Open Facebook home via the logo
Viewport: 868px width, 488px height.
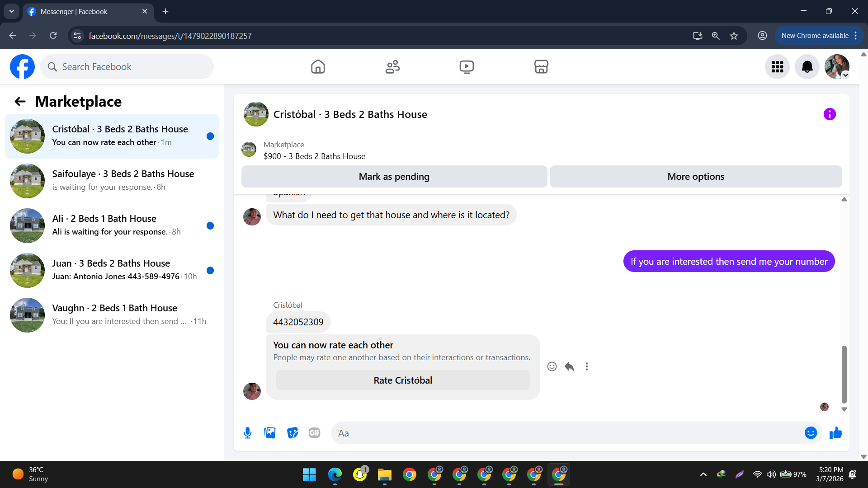[22, 67]
